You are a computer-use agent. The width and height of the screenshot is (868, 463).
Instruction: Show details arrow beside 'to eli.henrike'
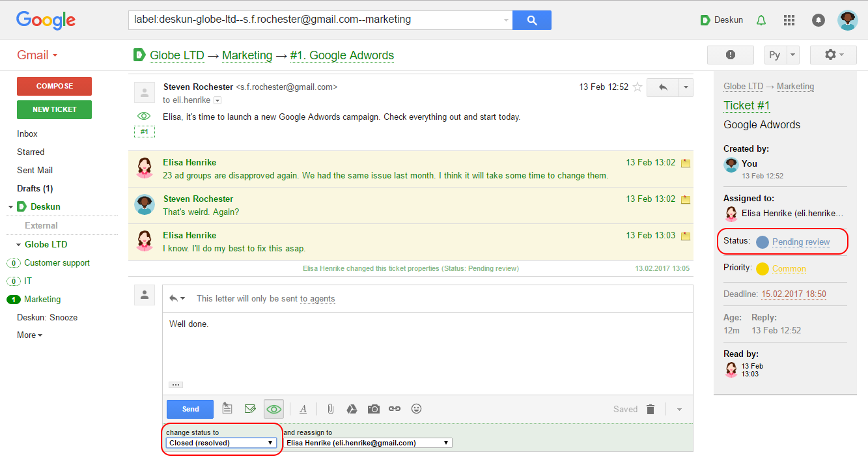[x=217, y=100]
